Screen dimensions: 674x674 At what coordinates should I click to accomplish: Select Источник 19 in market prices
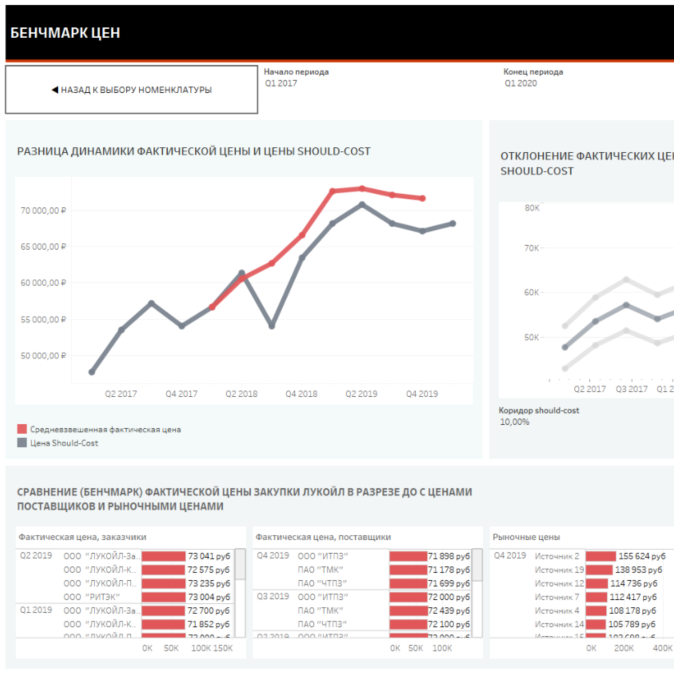(x=559, y=570)
